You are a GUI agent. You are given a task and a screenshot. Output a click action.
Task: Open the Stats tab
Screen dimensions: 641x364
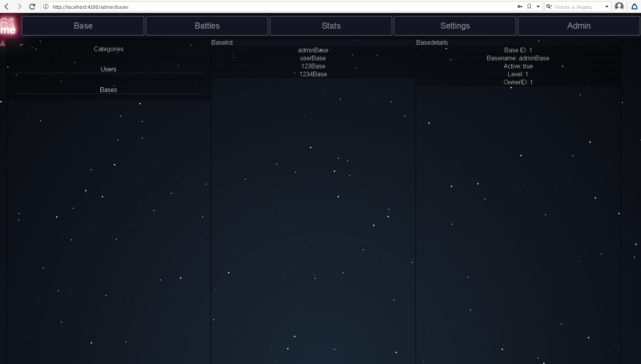(331, 26)
